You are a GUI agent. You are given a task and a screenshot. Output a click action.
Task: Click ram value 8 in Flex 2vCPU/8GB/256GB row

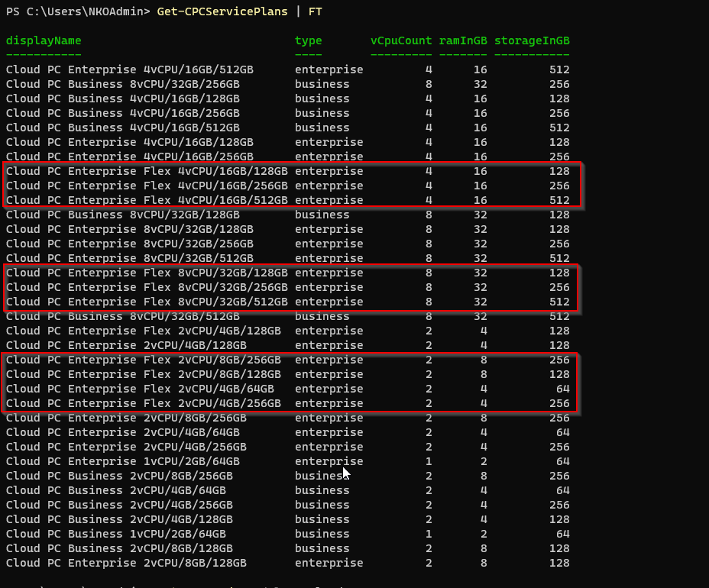pyautogui.click(x=484, y=360)
